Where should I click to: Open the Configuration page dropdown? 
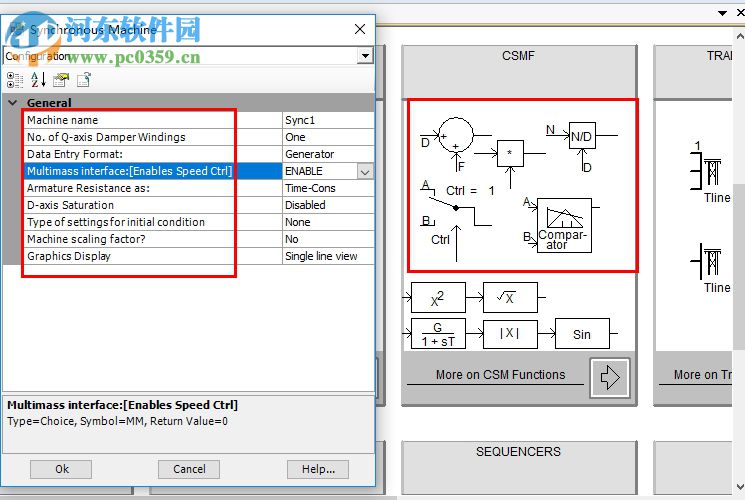point(365,56)
